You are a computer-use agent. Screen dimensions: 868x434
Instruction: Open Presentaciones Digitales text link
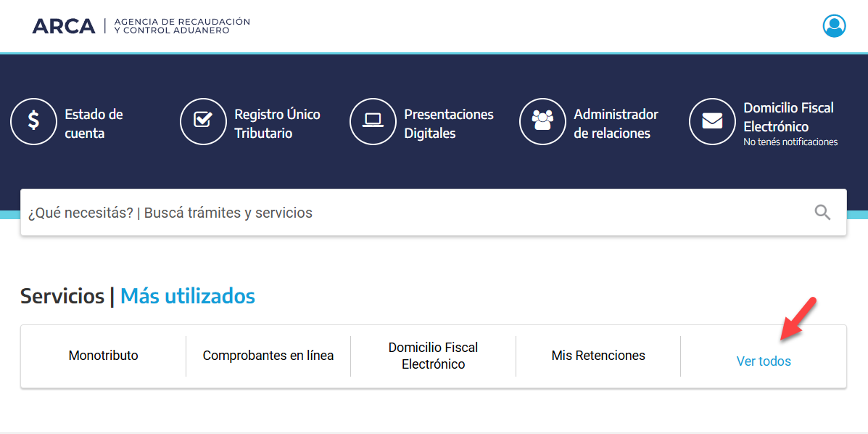[448, 124]
